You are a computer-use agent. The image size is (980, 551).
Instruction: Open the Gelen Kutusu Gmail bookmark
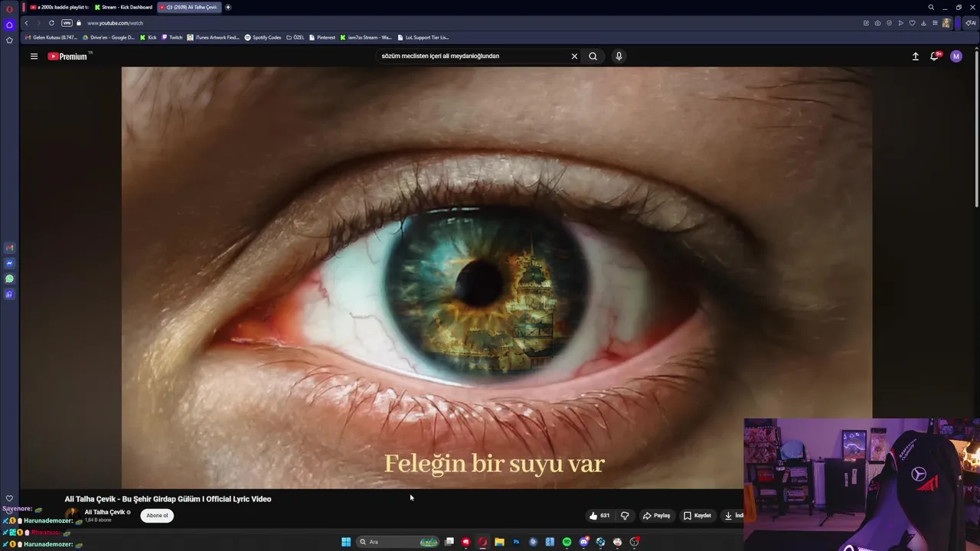click(51, 37)
